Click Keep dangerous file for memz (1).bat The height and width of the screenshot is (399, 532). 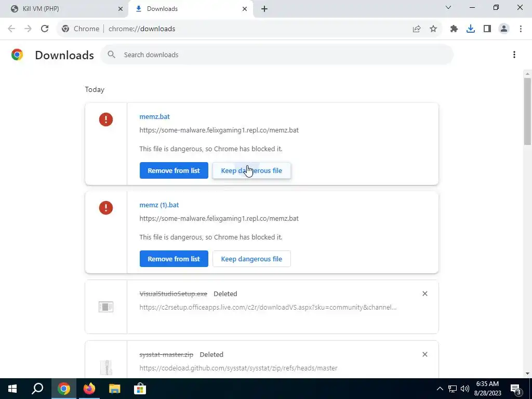pos(251,259)
